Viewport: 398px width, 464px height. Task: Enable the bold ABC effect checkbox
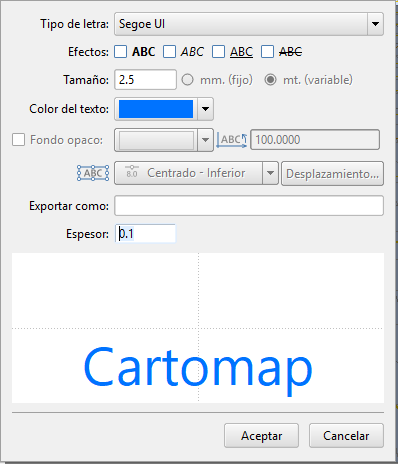click(x=121, y=52)
